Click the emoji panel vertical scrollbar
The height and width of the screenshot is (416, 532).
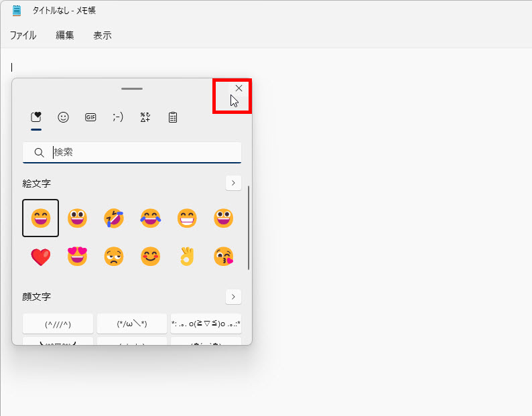coord(249,228)
